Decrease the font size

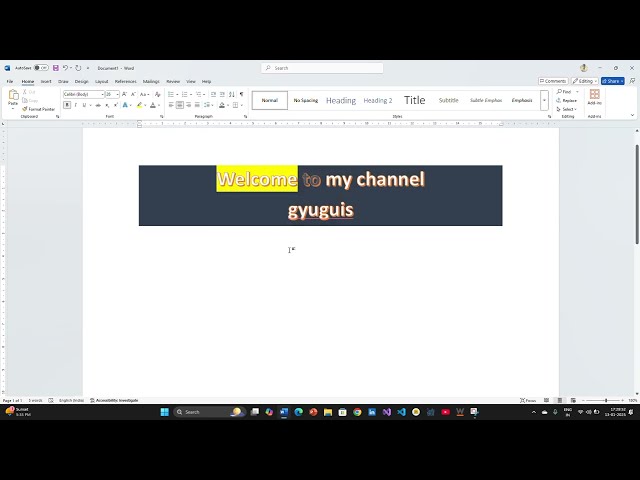coord(133,94)
